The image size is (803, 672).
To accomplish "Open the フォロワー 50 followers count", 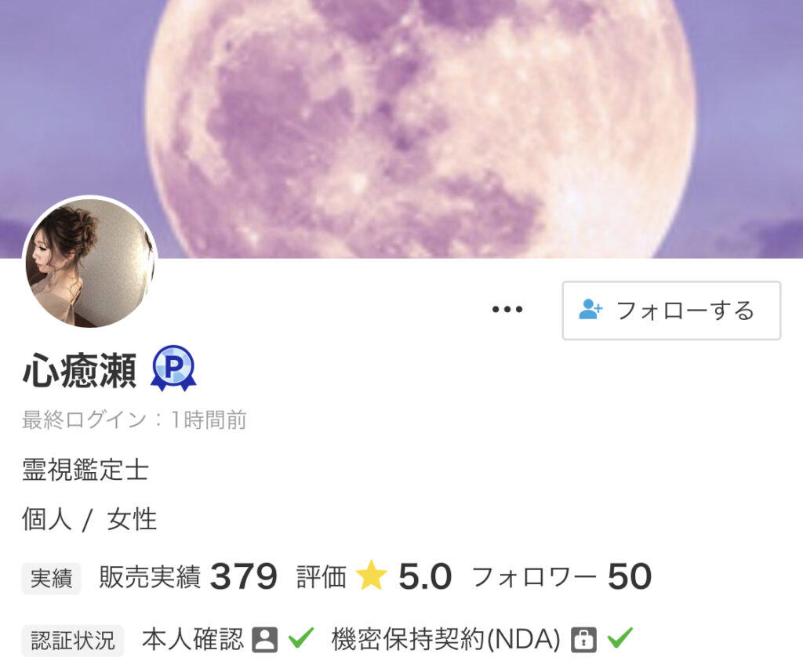I will coord(561,576).
